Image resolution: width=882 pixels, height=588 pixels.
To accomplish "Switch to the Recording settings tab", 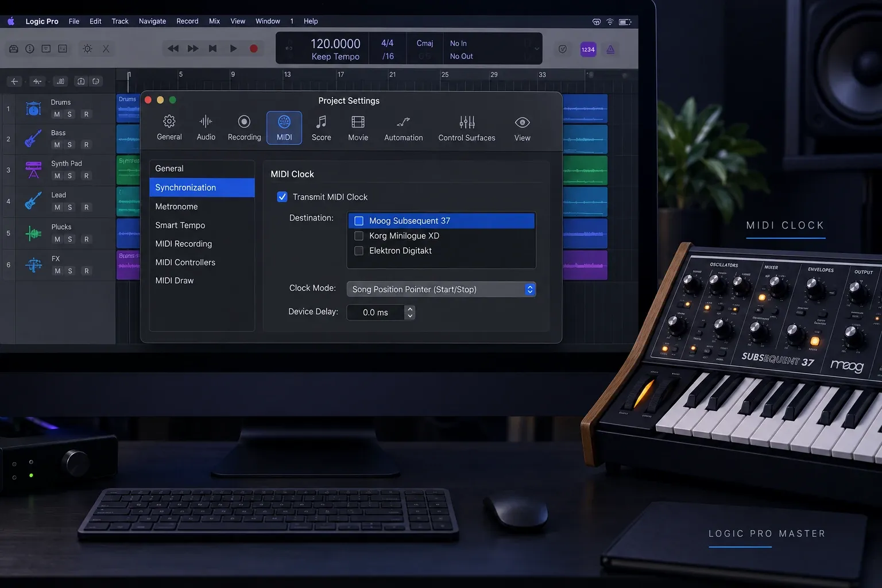I will [244, 128].
